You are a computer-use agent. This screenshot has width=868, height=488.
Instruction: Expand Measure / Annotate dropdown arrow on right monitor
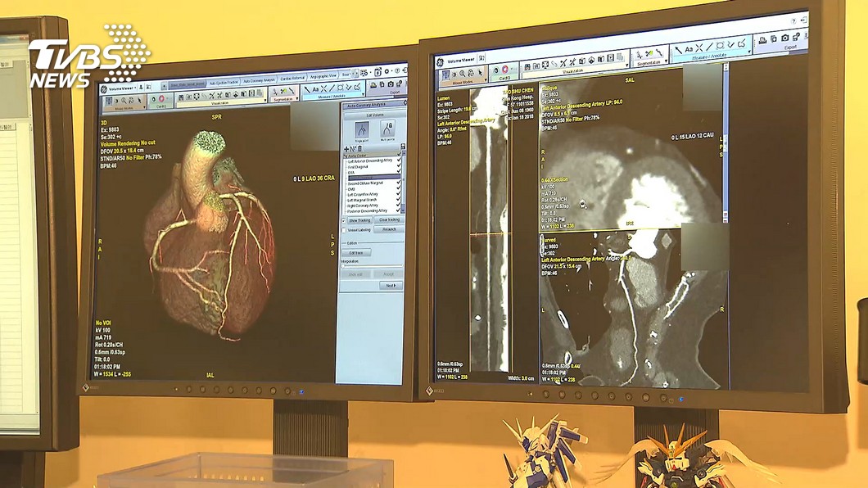(749, 52)
